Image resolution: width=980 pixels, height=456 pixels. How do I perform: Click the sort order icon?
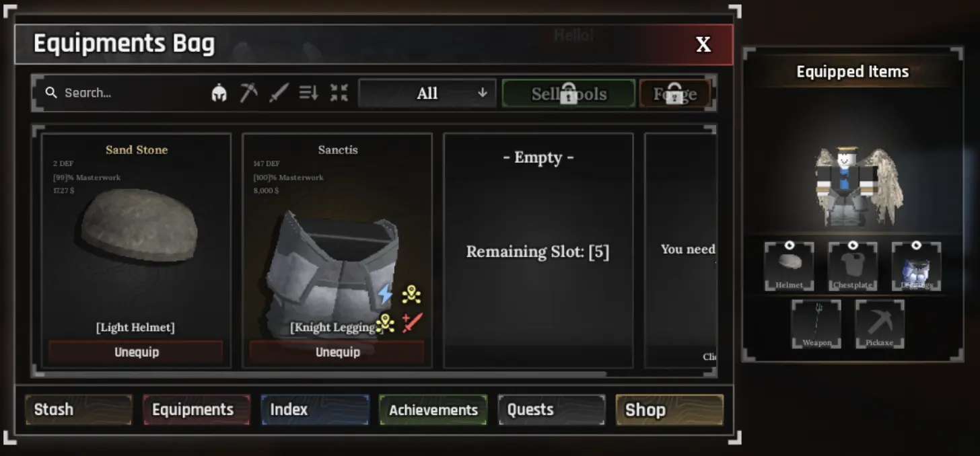point(309,93)
